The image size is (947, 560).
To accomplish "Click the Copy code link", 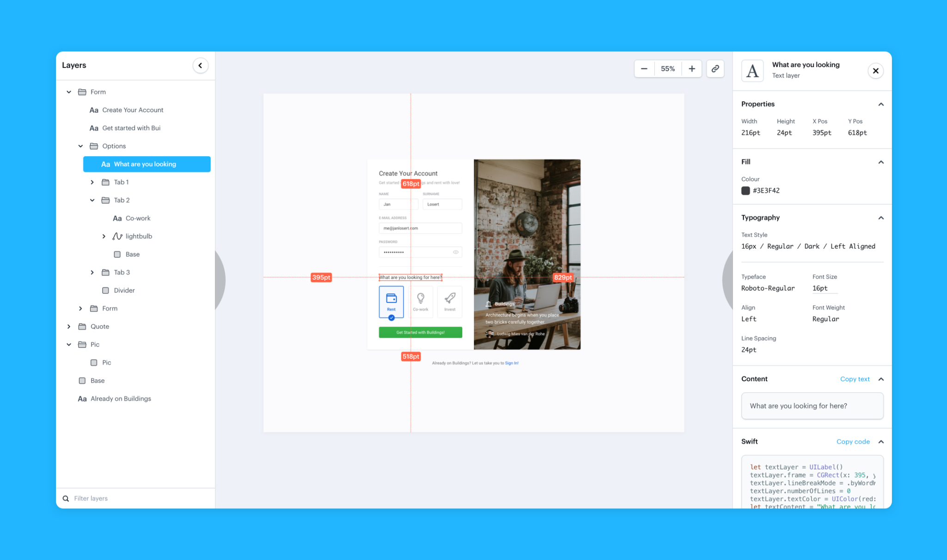I will tap(853, 442).
